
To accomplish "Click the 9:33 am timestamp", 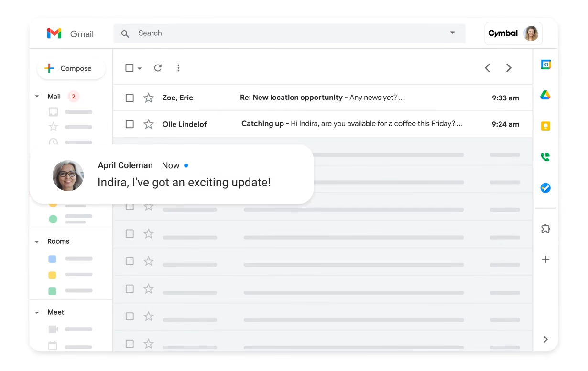I will (505, 98).
